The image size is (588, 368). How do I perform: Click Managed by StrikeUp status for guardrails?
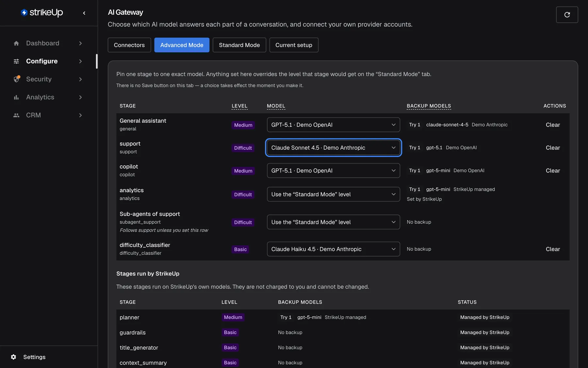point(485,332)
